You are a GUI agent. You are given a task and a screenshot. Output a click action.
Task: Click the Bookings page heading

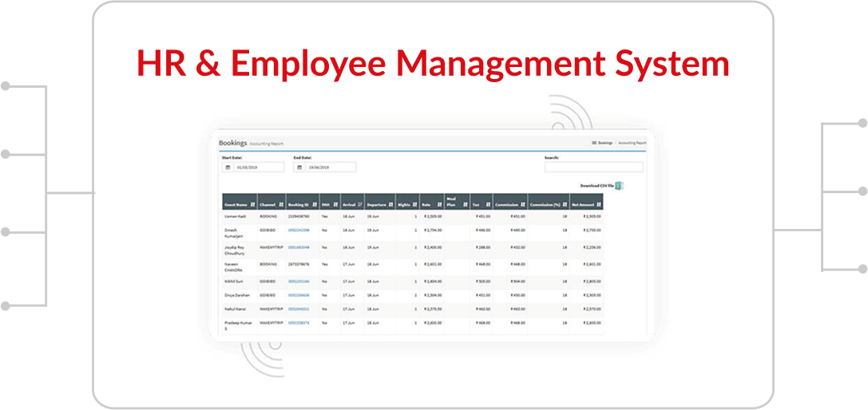pyautogui.click(x=233, y=143)
